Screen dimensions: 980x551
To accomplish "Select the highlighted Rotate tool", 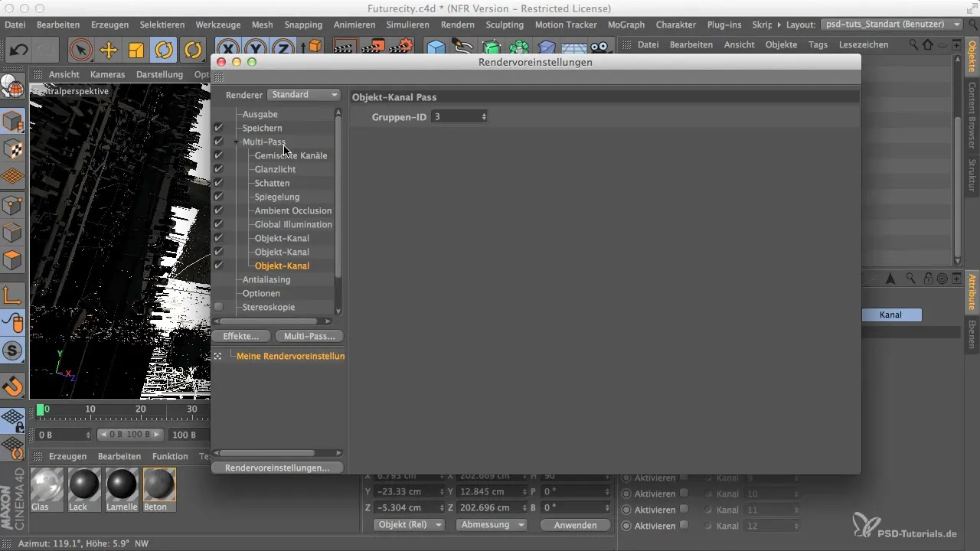I will click(163, 51).
